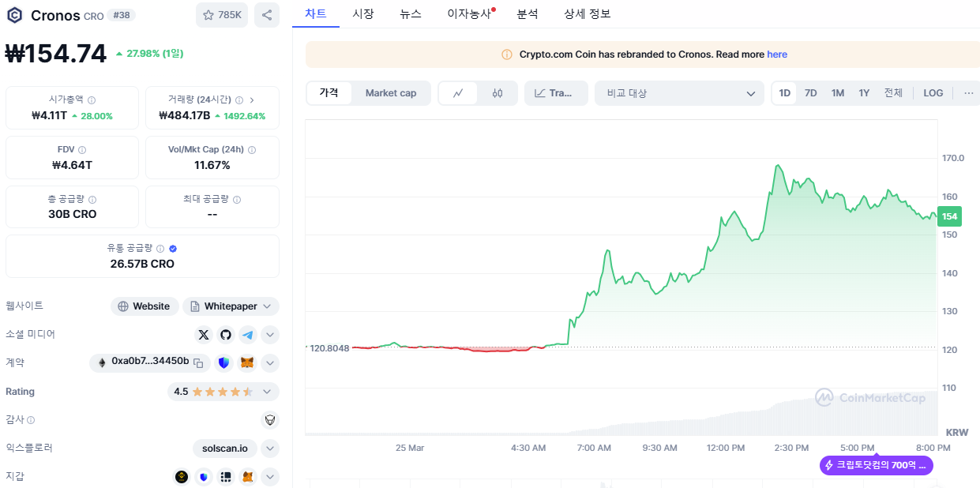Switch to the 분석 tab
Screen dimensions: 980x488
point(528,13)
